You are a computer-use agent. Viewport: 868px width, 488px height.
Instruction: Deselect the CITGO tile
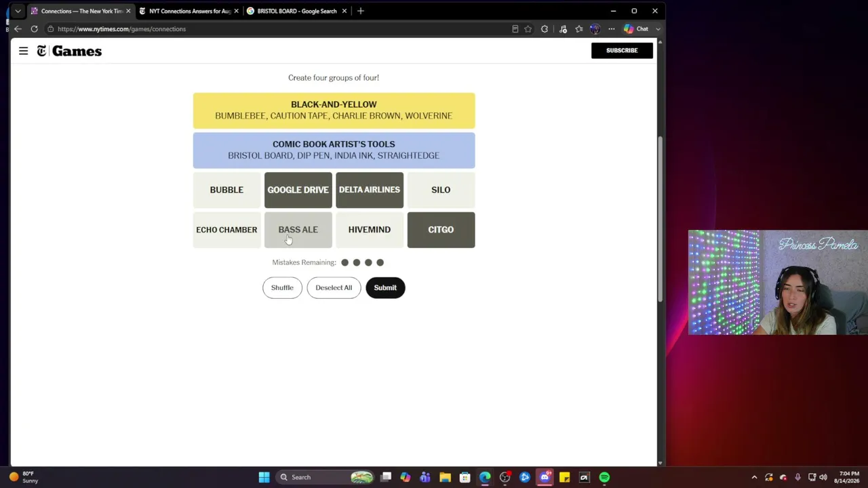(441, 230)
